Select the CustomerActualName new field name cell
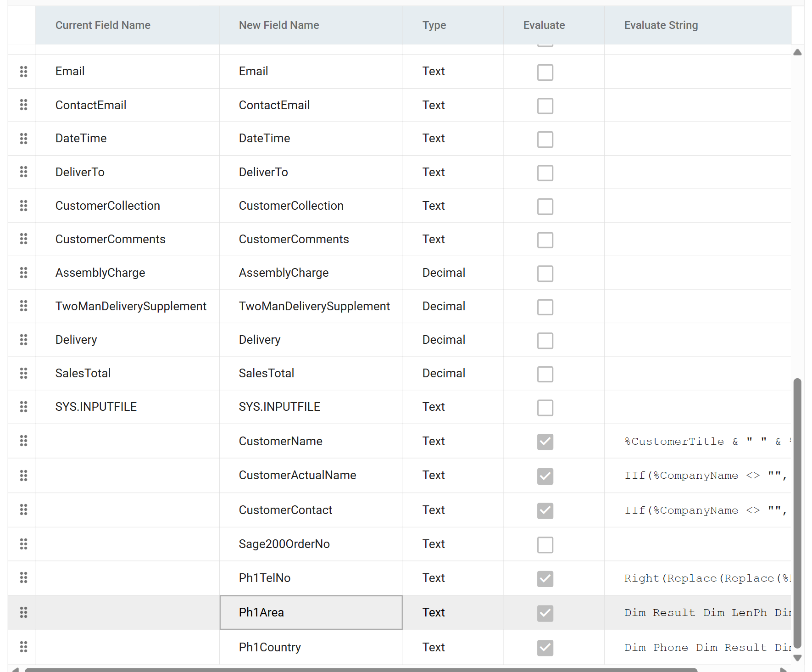 tap(311, 476)
